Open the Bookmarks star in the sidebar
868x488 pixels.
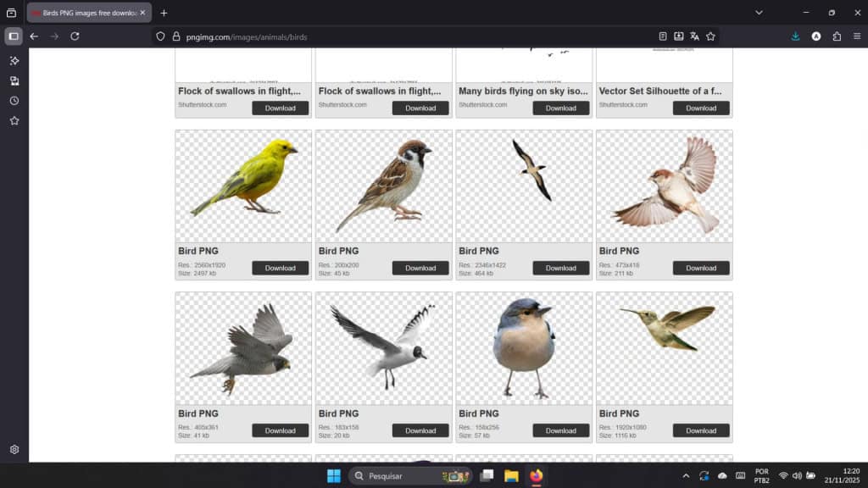(13, 121)
